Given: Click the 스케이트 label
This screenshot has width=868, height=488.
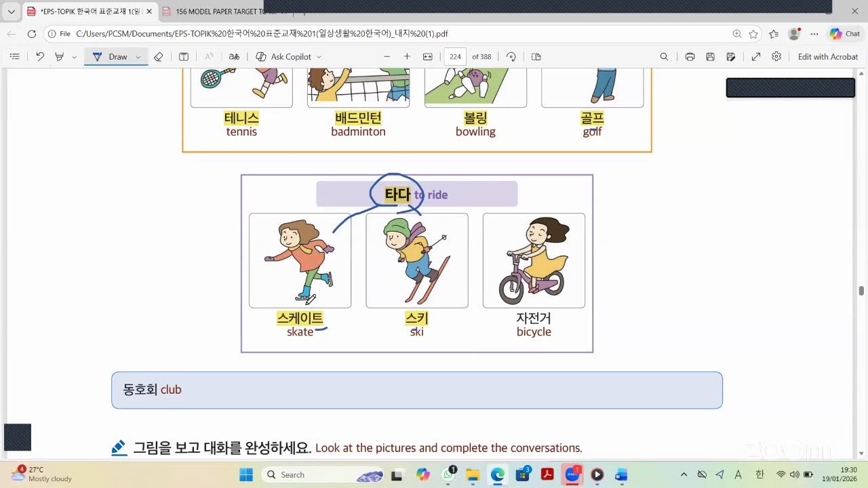Looking at the screenshot, I should (300, 318).
